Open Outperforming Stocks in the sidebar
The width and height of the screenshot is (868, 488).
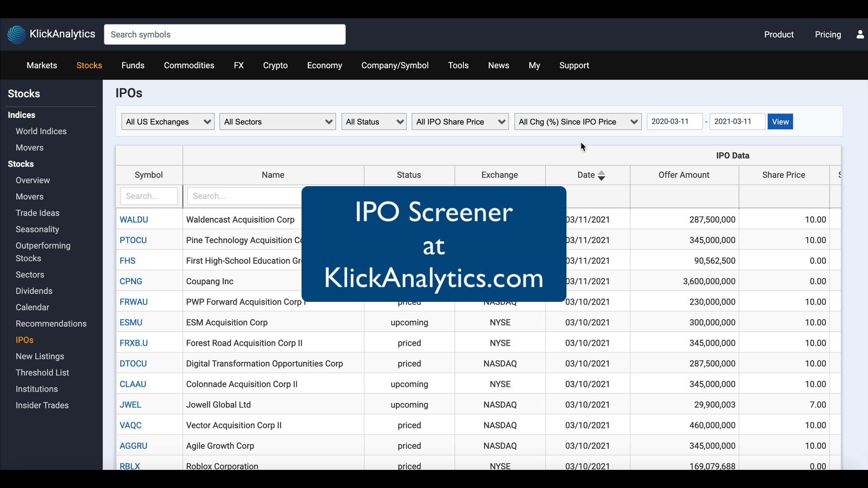43,252
